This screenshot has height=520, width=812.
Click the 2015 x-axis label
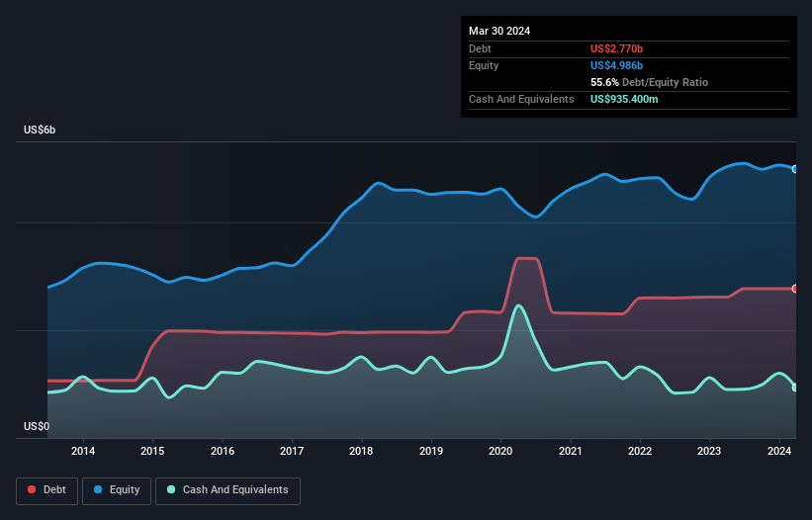[152, 451]
